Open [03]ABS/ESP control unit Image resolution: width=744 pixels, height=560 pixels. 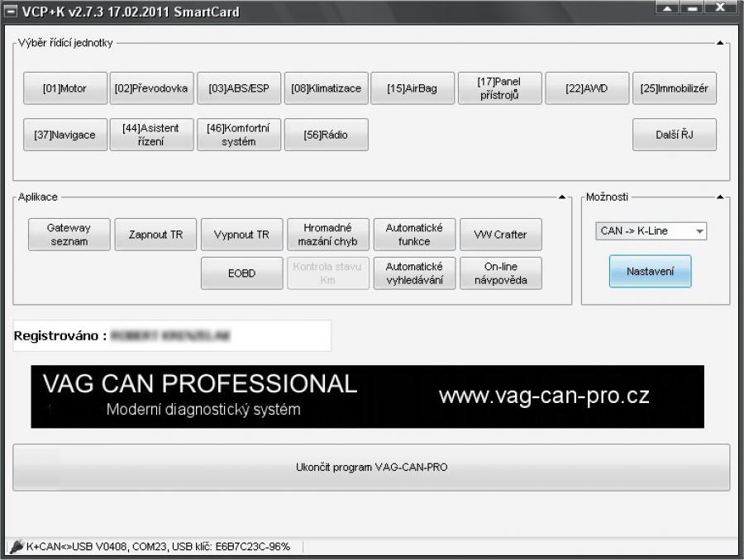coord(239,88)
